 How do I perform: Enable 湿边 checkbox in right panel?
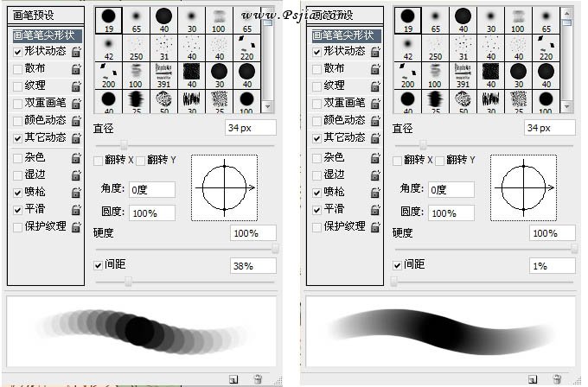click(x=316, y=175)
